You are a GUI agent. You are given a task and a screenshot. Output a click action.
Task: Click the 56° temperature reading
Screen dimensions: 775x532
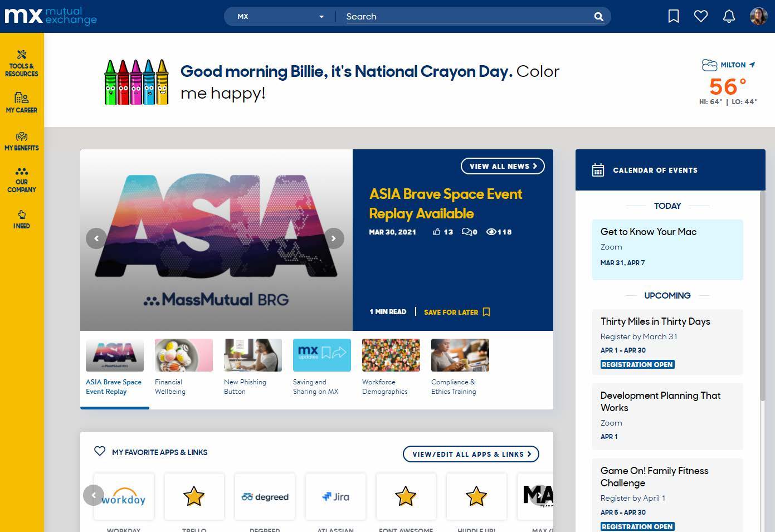point(728,86)
